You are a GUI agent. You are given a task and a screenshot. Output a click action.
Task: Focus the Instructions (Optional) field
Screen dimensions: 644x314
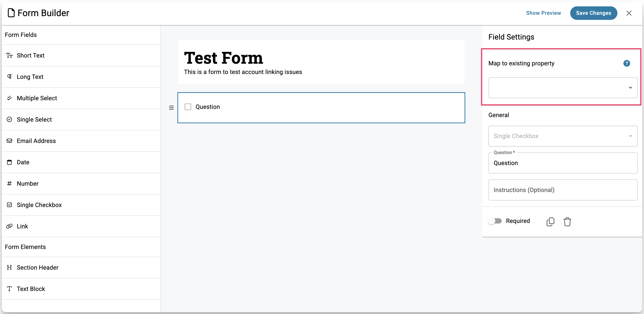[563, 190]
